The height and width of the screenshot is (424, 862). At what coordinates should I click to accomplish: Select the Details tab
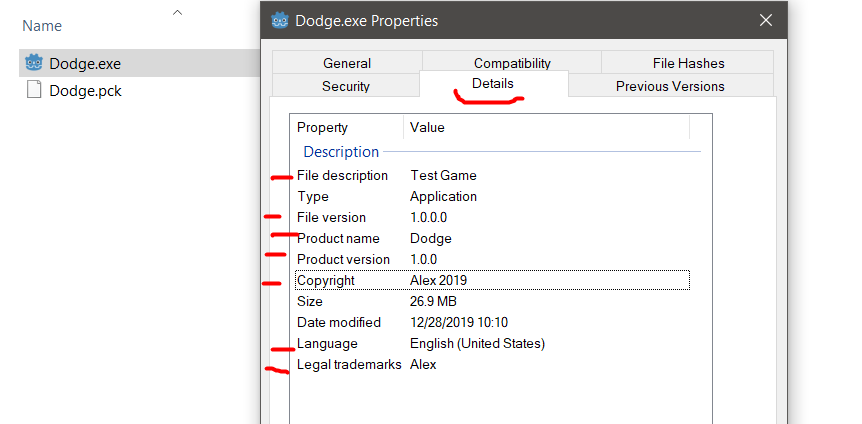point(493,84)
